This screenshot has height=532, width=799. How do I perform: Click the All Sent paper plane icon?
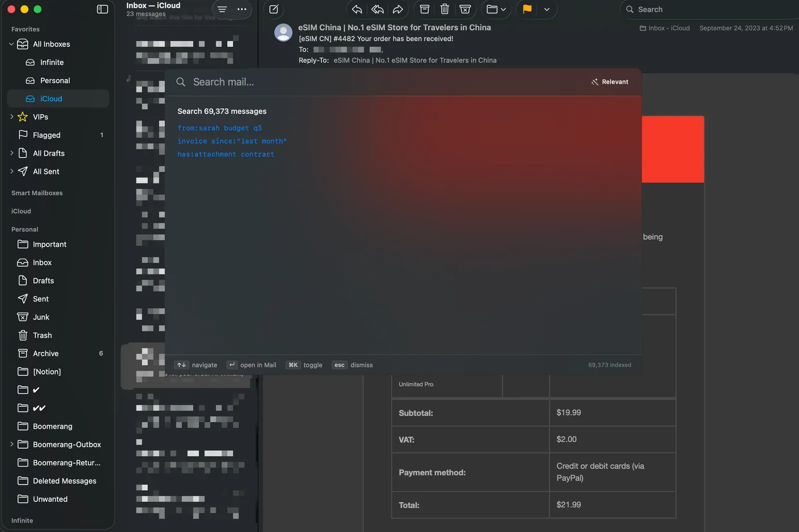pyautogui.click(x=22, y=171)
